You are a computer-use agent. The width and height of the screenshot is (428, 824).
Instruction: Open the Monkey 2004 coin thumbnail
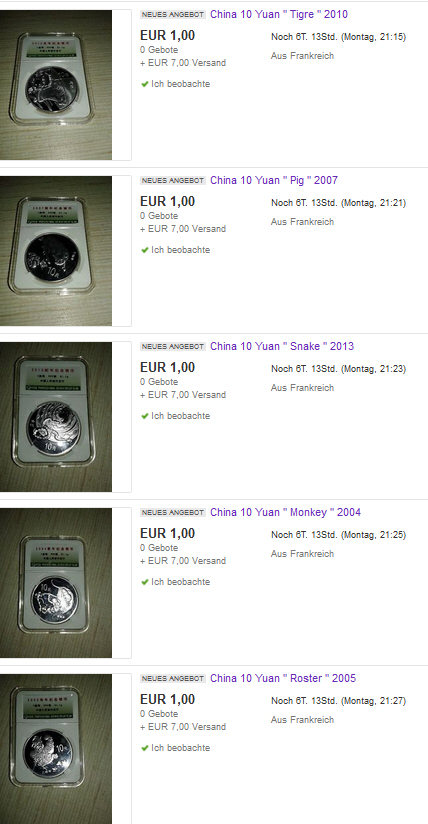pyautogui.click(x=56, y=583)
